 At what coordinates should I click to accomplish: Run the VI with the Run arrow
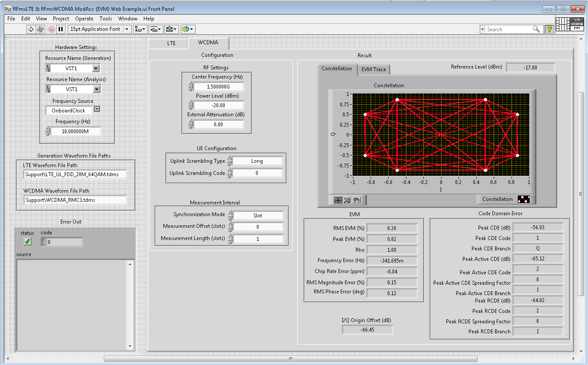pyautogui.click(x=31, y=29)
